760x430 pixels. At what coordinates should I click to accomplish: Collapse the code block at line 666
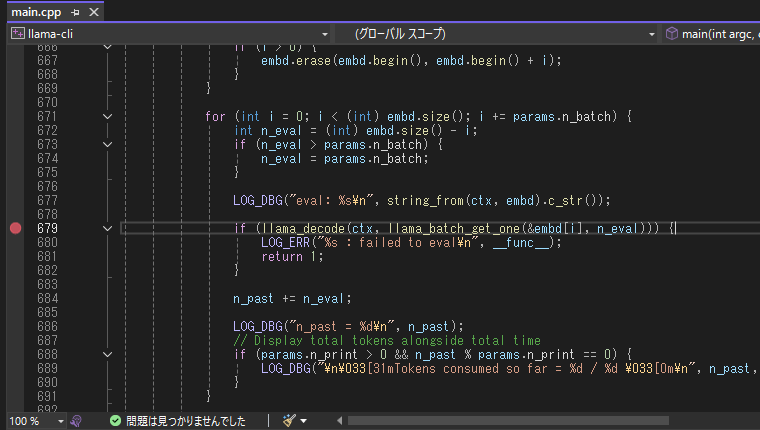[x=108, y=47]
